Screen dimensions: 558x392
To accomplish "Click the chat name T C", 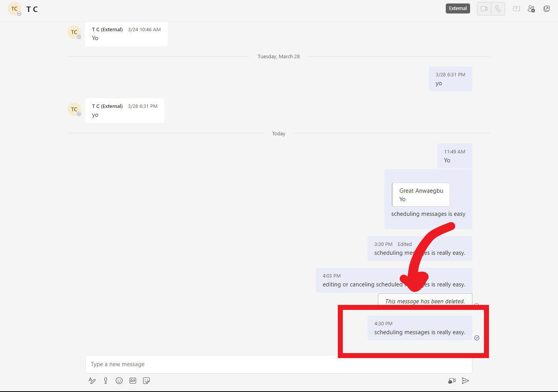I will [x=32, y=9].
